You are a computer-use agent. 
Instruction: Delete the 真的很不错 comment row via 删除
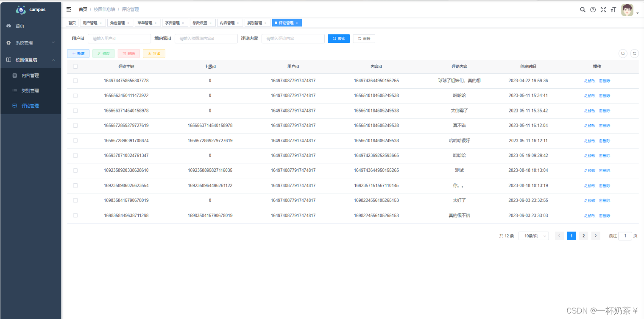[x=605, y=215]
